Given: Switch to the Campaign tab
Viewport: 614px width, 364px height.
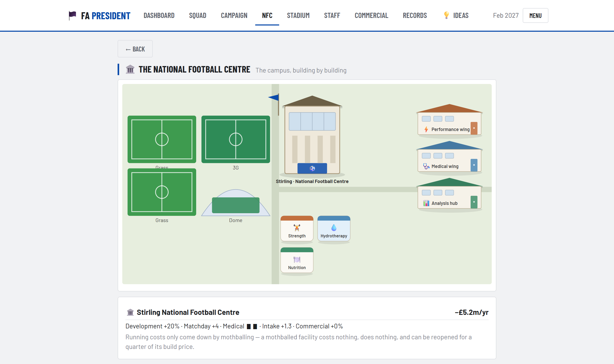Looking at the screenshot, I should (x=234, y=16).
